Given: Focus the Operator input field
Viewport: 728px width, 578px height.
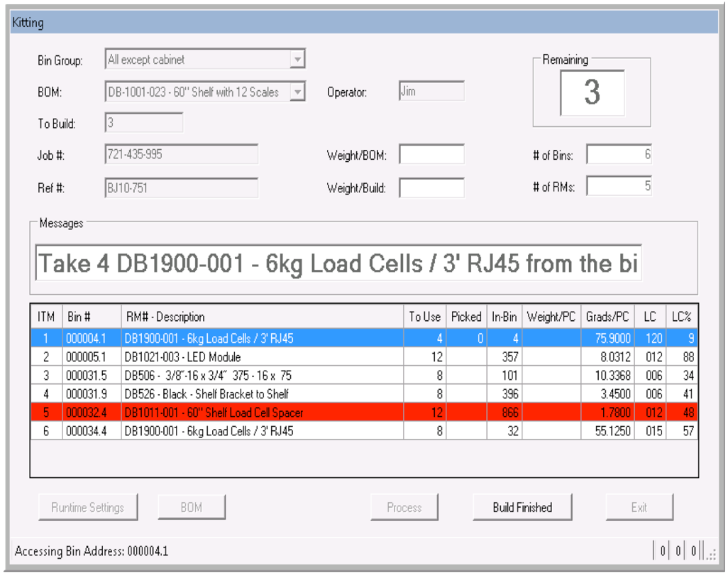Looking at the screenshot, I should (x=431, y=91).
